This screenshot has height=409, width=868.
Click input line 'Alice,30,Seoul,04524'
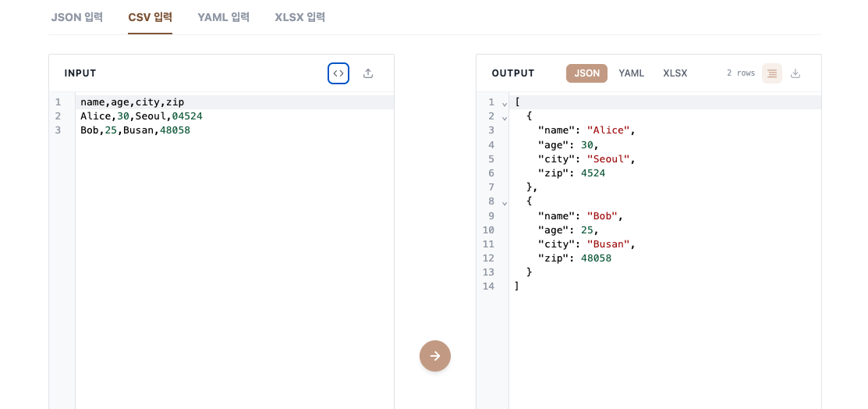click(x=142, y=116)
